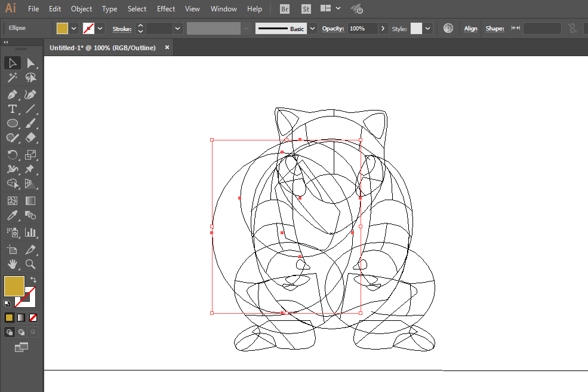The height and width of the screenshot is (392, 588).
Task: Open Change Screen Mode button
Action: 21,347
